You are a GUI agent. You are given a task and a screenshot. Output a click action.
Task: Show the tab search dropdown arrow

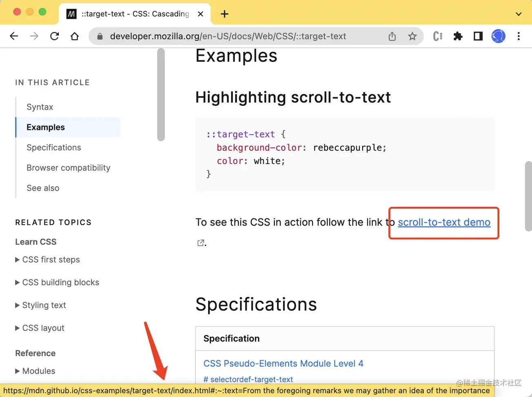519,14
